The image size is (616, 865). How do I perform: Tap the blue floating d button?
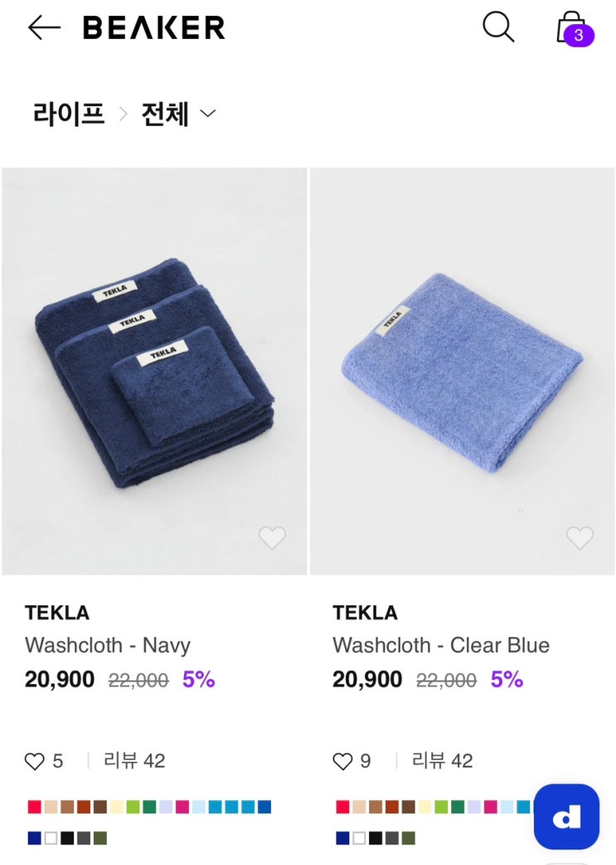[x=566, y=817]
